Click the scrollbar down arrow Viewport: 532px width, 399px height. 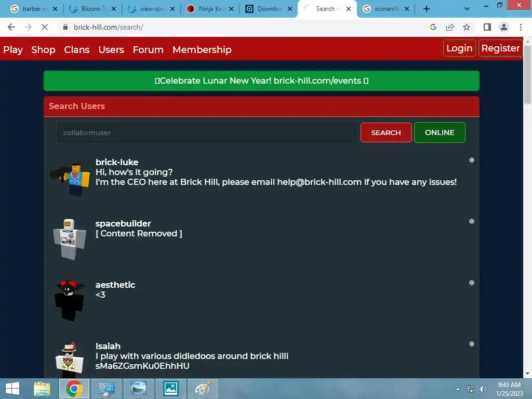527,374
